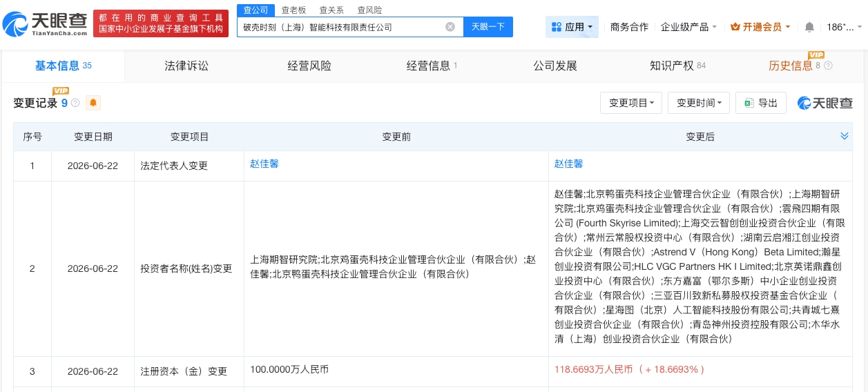The image size is (868, 392).
Task: Click the long investor list in 变更后 of row 2
Action: (x=700, y=266)
